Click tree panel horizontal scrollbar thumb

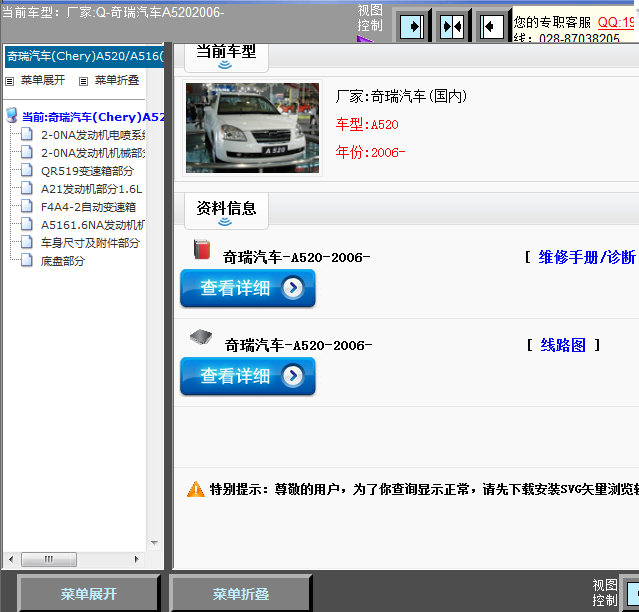49,559
